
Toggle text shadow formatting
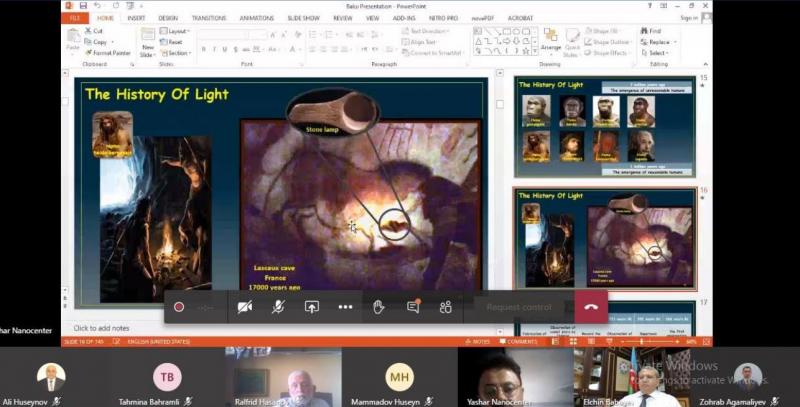tap(235, 49)
